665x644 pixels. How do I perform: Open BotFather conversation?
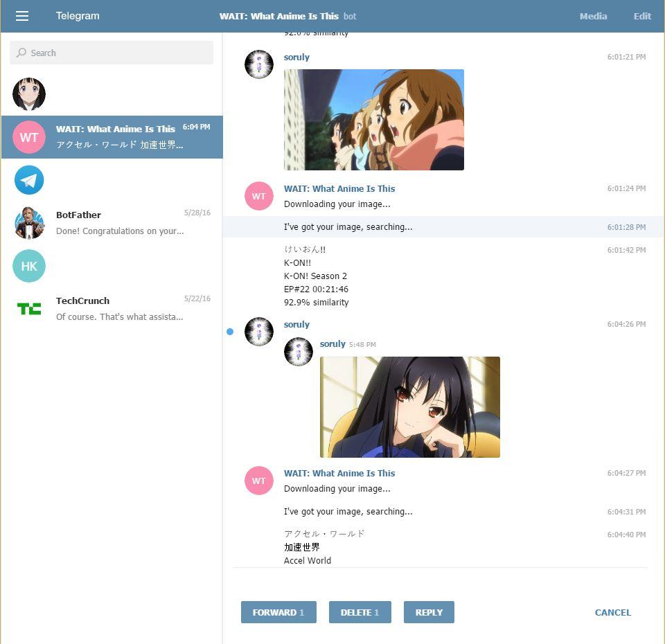click(x=111, y=223)
